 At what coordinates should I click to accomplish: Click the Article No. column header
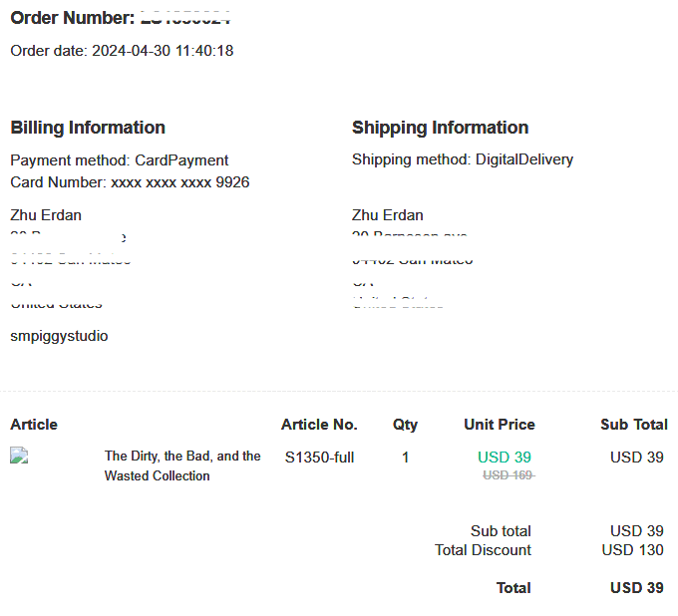[x=319, y=424]
